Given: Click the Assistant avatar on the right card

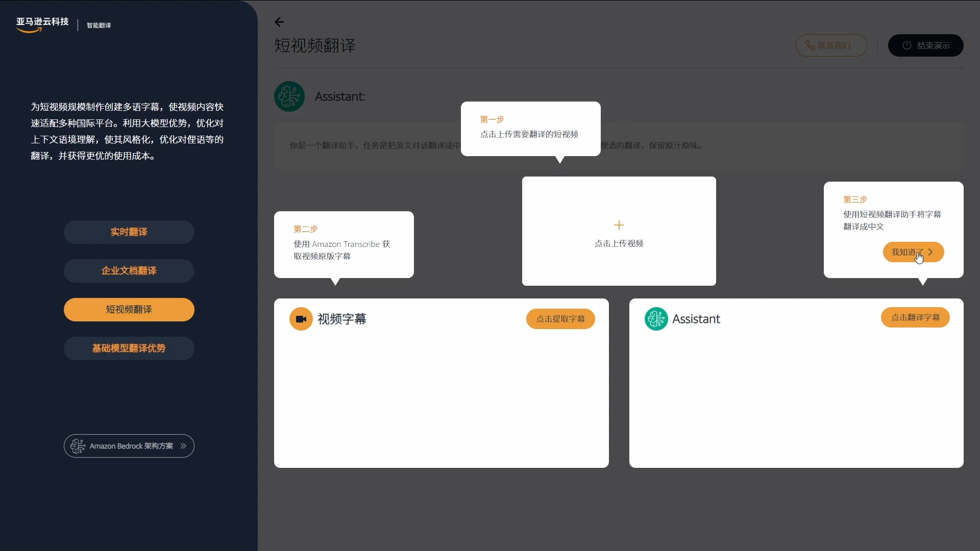Looking at the screenshot, I should click(x=656, y=319).
